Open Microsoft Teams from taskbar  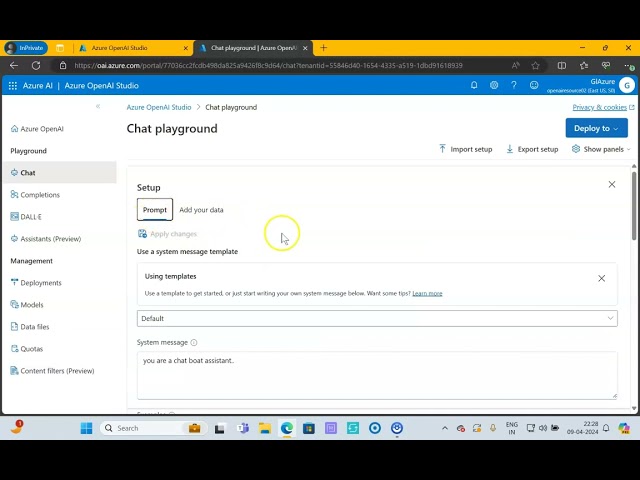point(243,428)
